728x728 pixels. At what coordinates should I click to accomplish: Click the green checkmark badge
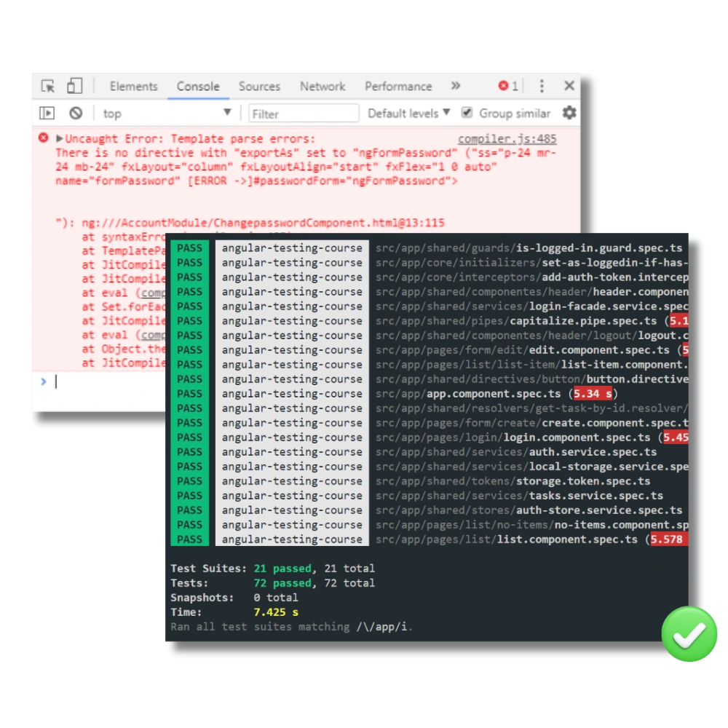[689, 635]
